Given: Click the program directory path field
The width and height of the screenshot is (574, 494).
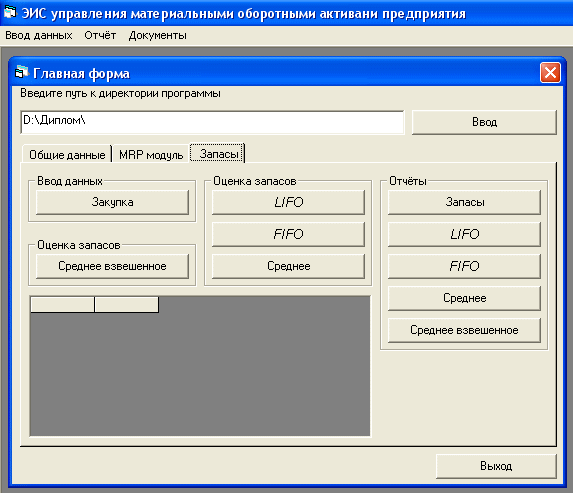Looking at the screenshot, I should [x=213, y=122].
